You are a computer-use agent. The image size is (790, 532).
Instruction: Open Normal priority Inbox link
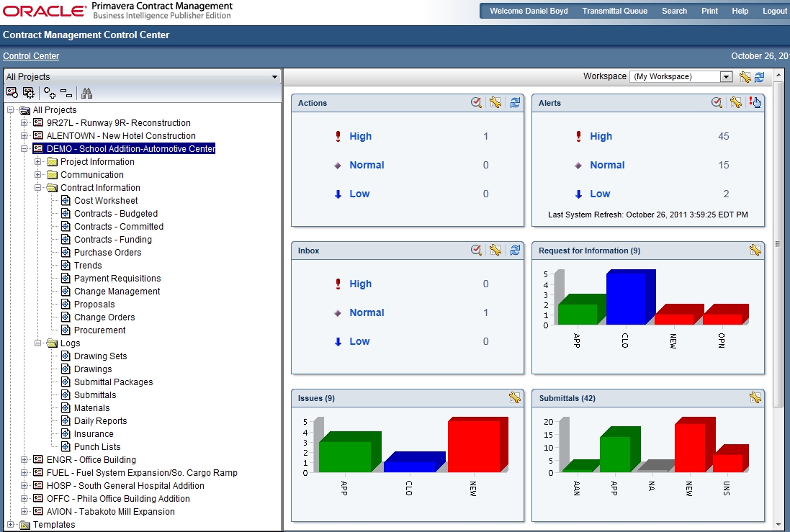pos(367,312)
